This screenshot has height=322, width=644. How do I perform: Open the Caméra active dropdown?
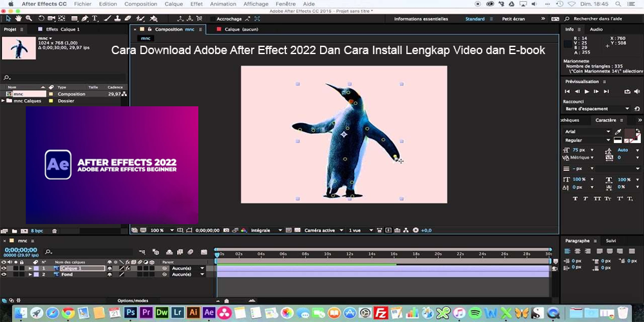323,231
